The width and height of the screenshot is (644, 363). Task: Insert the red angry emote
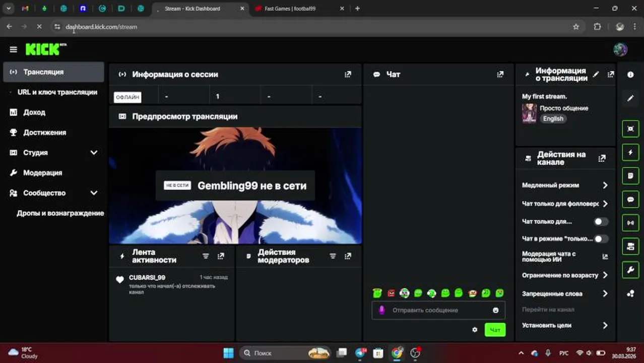(x=391, y=293)
